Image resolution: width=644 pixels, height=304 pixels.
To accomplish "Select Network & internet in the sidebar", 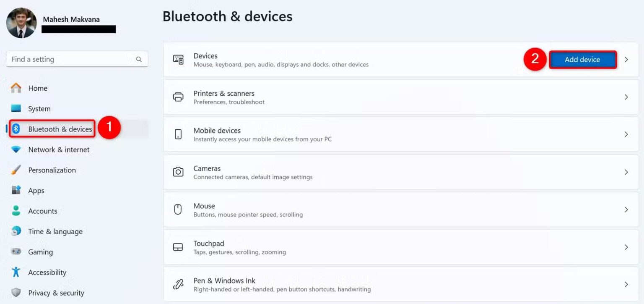I will [x=59, y=149].
